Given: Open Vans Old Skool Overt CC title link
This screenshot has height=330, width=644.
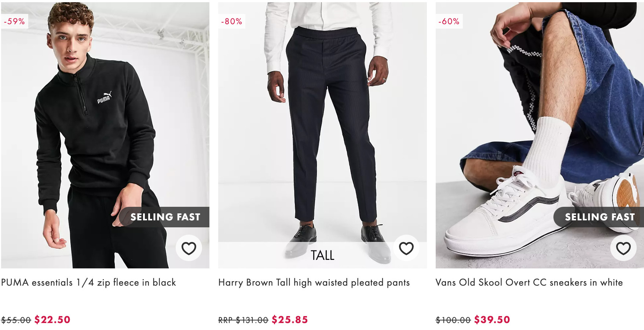Looking at the screenshot, I should pos(529,282).
